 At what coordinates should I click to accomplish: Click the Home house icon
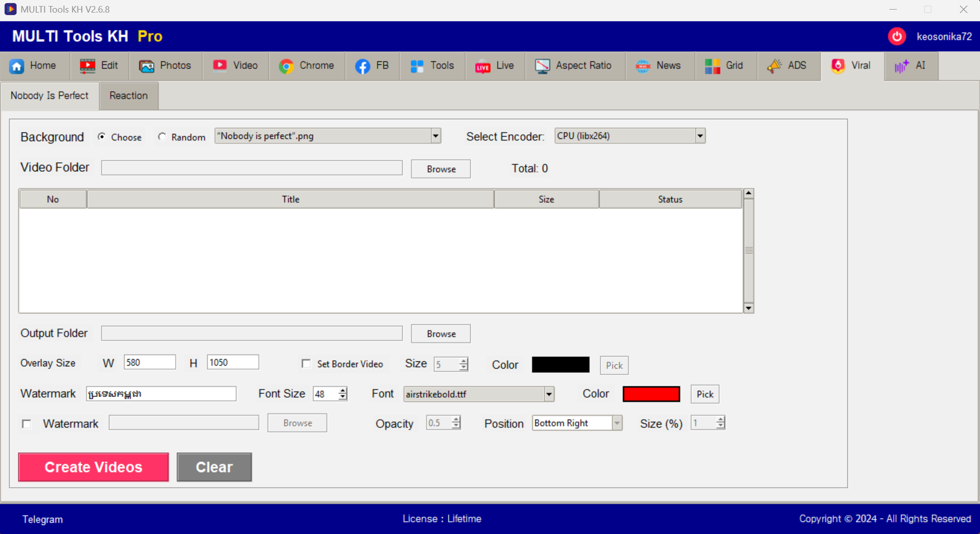click(17, 66)
